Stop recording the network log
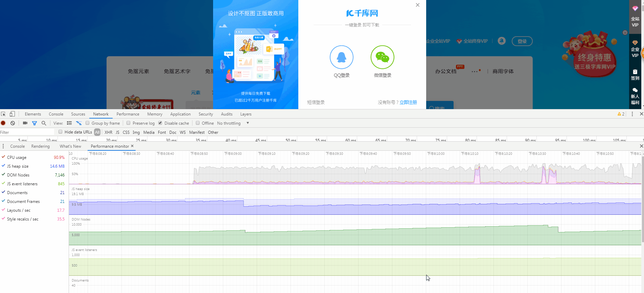Image resolution: width=644 pixels, height=293 pixels. click(3, 123)
